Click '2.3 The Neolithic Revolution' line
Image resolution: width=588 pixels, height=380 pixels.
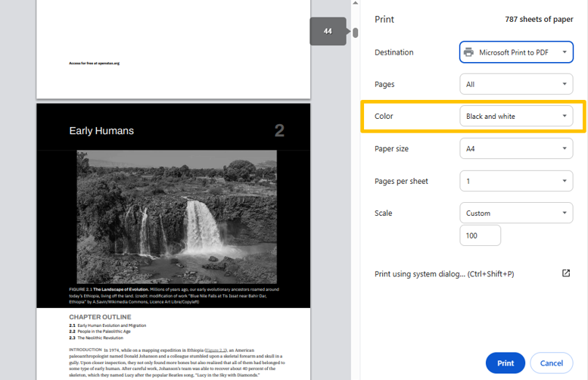point(96,338)
